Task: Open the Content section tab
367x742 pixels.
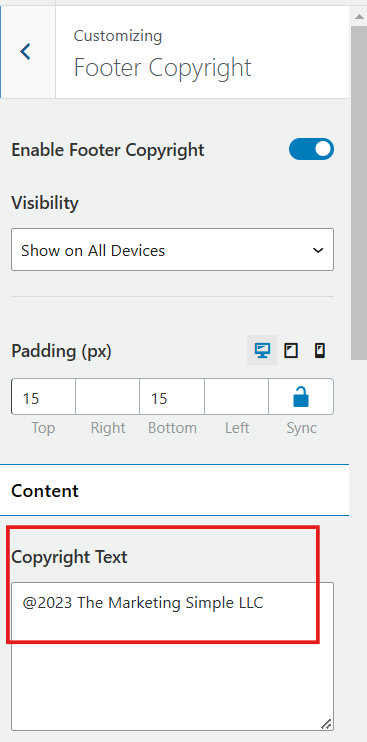Action: 175,490
